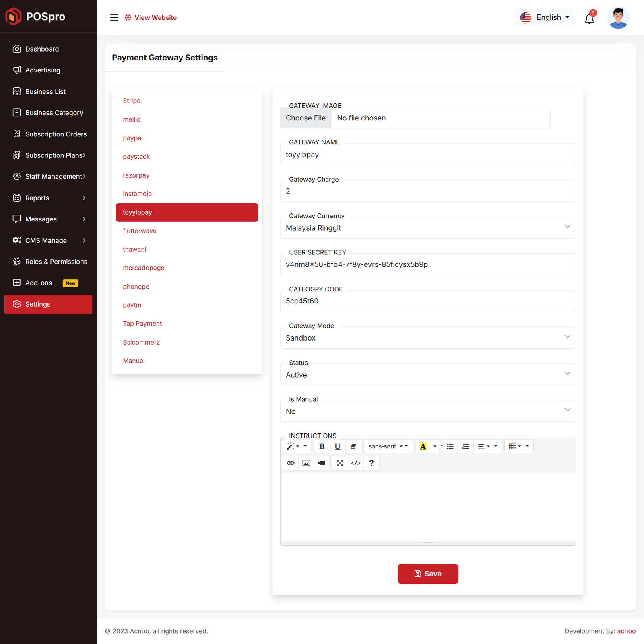The height and width of the screenshot is (644, 644).
Task: Expand the Status select box
Action: (x=427, y=374)
